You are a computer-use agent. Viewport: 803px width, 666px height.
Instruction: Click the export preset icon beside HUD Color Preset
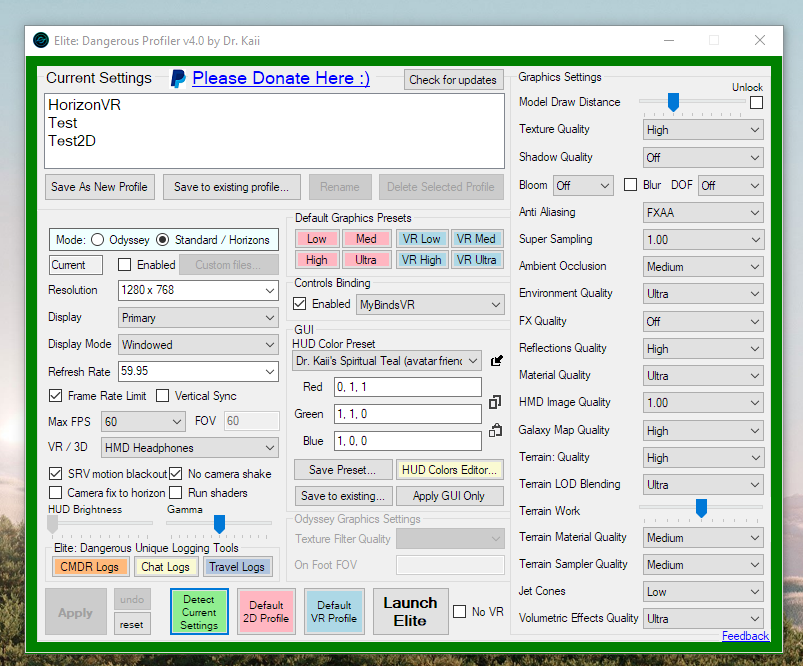pos(496,361)
